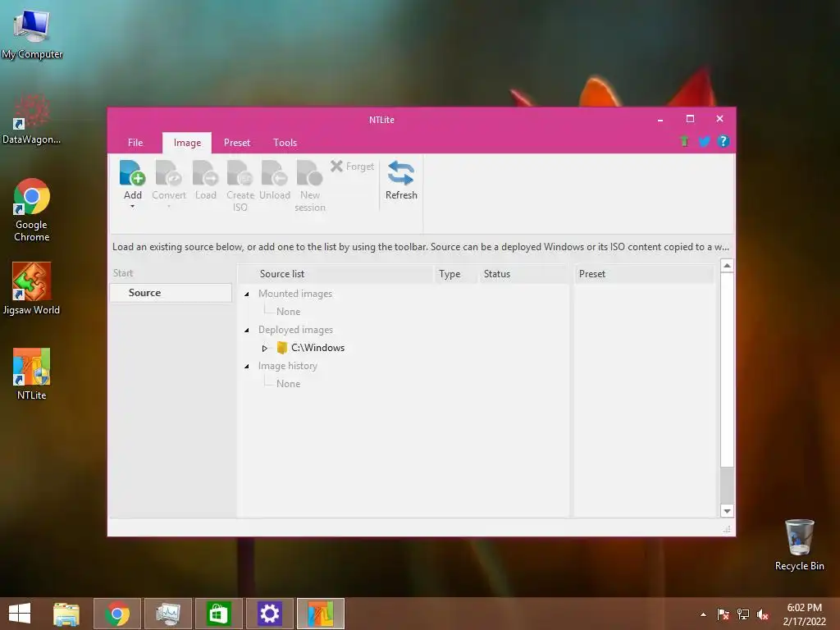840x630 pixels.
Task: Click the Deployed images label
Action: tap(295, 330)
